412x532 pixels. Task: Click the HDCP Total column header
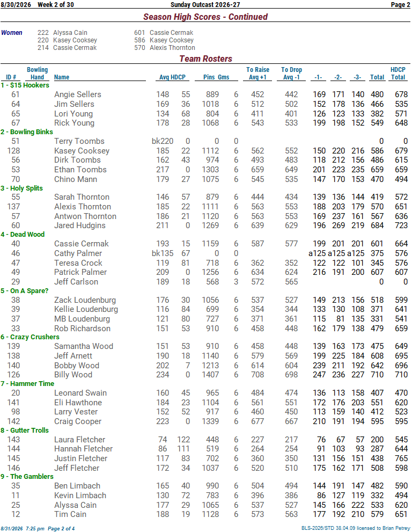(x=398, y=74)
